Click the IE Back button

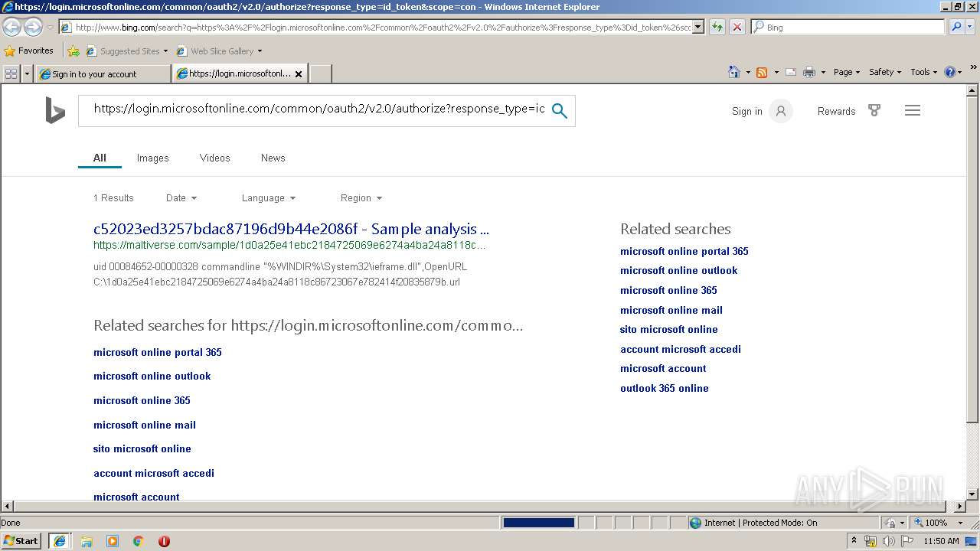coord(11,27)
